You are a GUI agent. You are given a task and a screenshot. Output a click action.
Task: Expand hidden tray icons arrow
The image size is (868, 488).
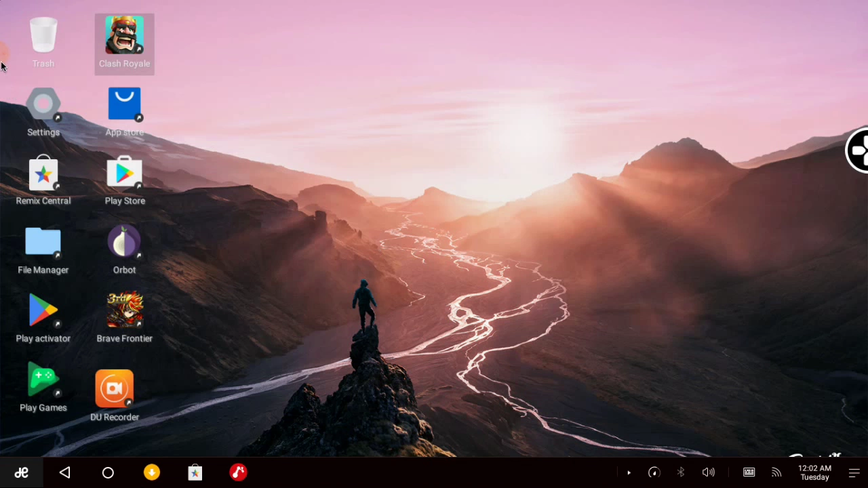point(629,472)
